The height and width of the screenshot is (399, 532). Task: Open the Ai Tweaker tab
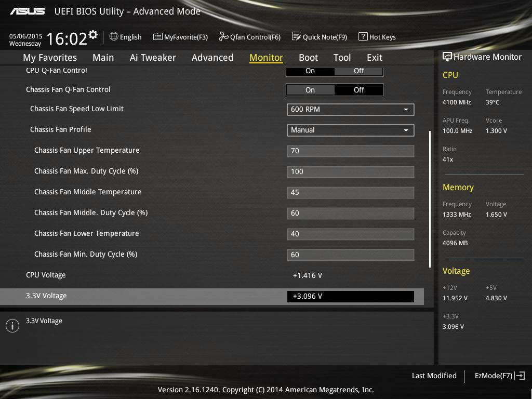click(153, 58)
